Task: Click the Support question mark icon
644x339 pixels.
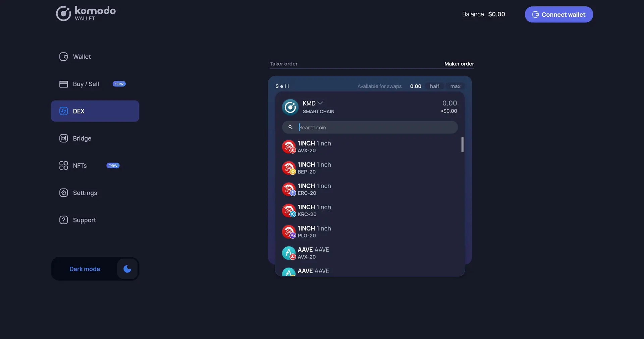Action: click(63, 220)
